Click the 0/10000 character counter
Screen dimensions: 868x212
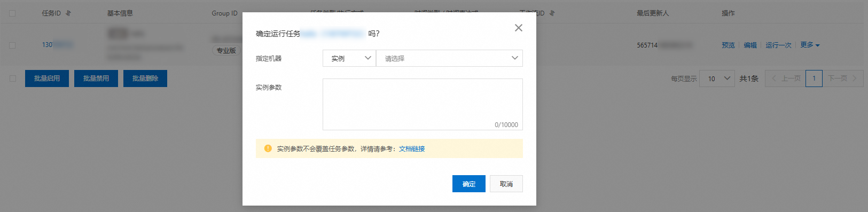click(x=506, y=125)
